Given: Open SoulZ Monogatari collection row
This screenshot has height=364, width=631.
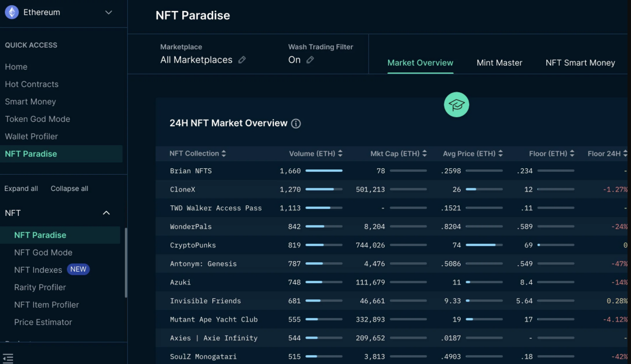Looking at the screenshot, I should [392, 356].
